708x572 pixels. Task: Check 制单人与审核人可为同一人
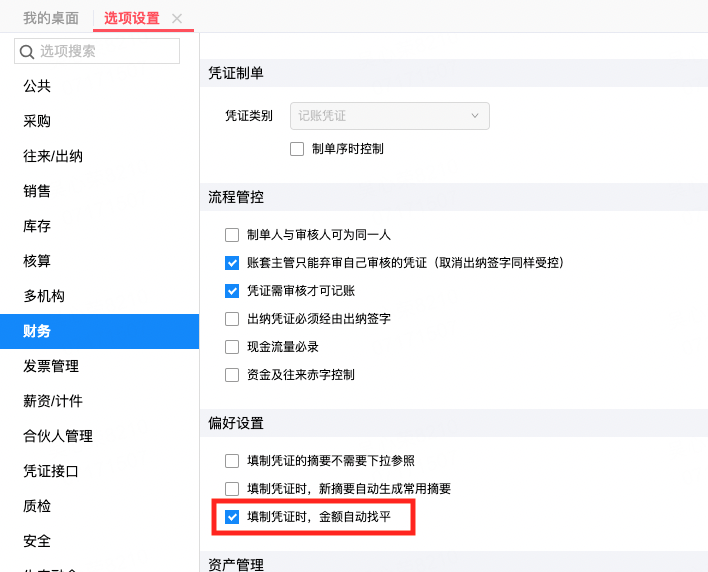[x=232, y=235]
